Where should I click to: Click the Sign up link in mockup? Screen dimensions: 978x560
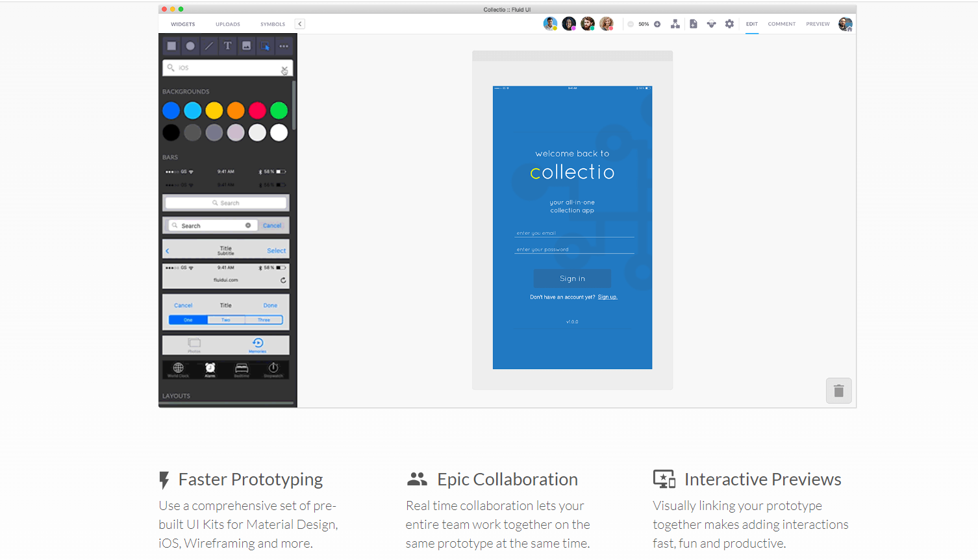tap(608, 297)
